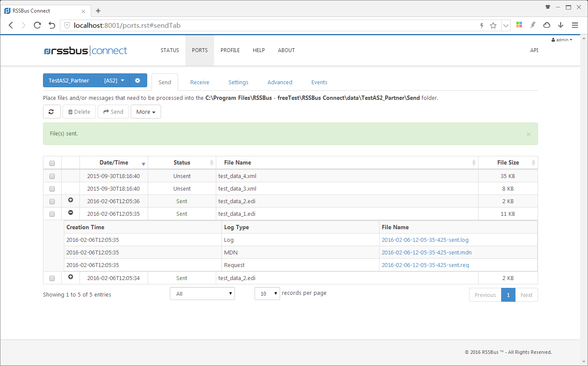Check the box for the 12:05:36 test_data_2.edi row
The width and height of the screenshot is (588, 366).
(52, 201)
